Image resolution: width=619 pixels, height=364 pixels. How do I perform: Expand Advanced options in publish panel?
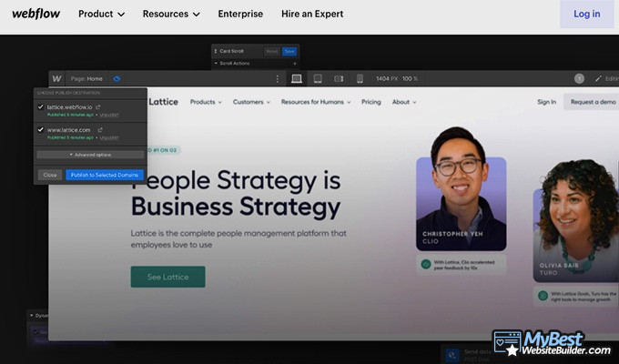90,155
